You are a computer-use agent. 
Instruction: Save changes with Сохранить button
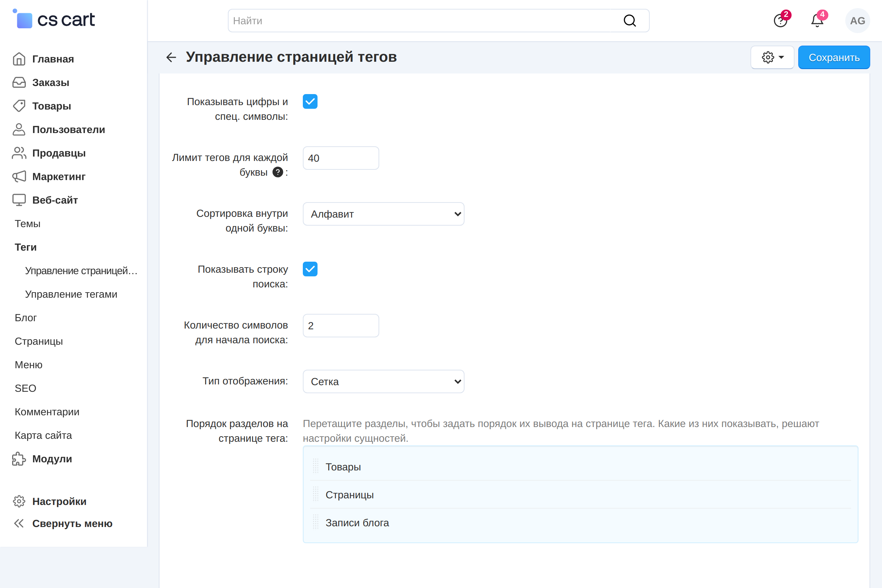(x=834, y=57)
